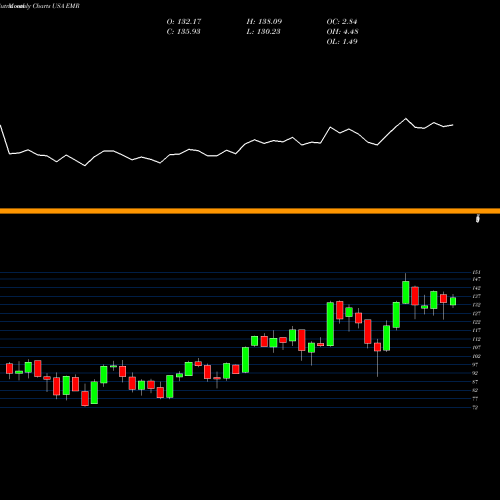Click the 127 price axis label
The height and width of the screenshot is (500, 500).
click(x=476, y=313)
